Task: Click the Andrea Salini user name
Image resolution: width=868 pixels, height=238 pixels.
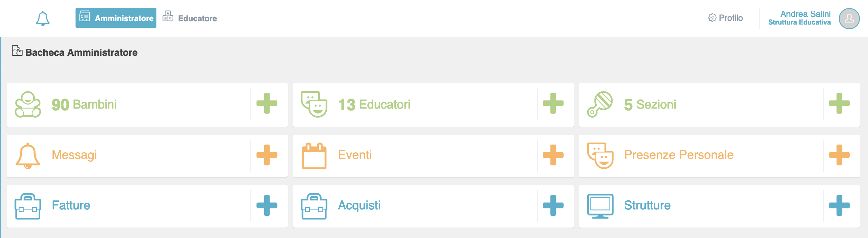Action: coord(805,14)
